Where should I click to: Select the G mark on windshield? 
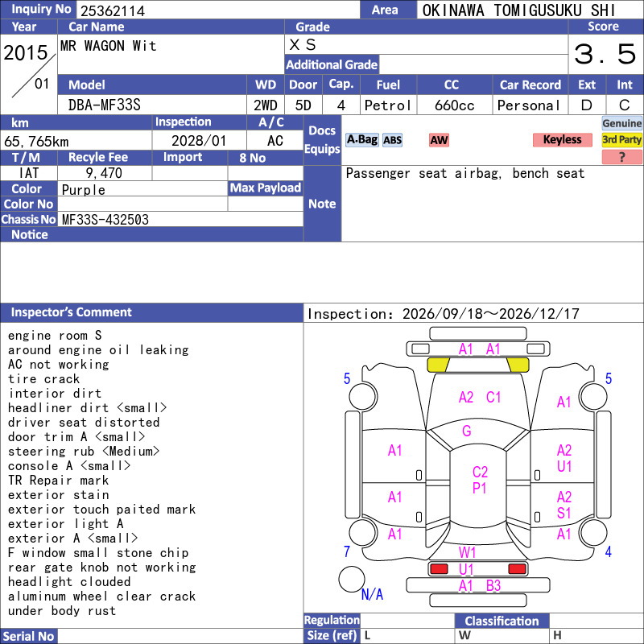pyautogui.click(x=467, y=431)
